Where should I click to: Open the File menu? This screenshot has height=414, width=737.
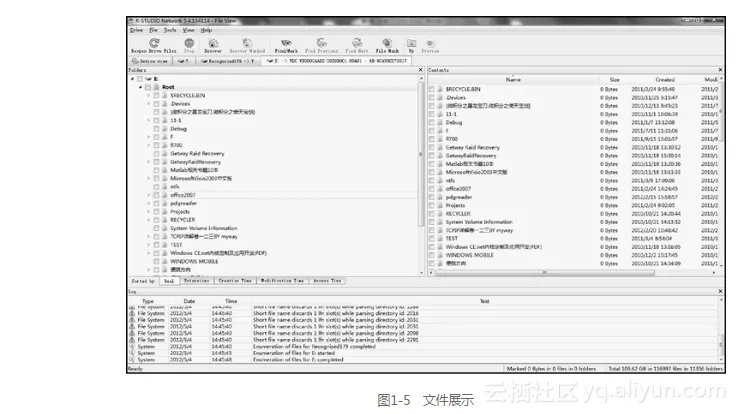[153, 30]
